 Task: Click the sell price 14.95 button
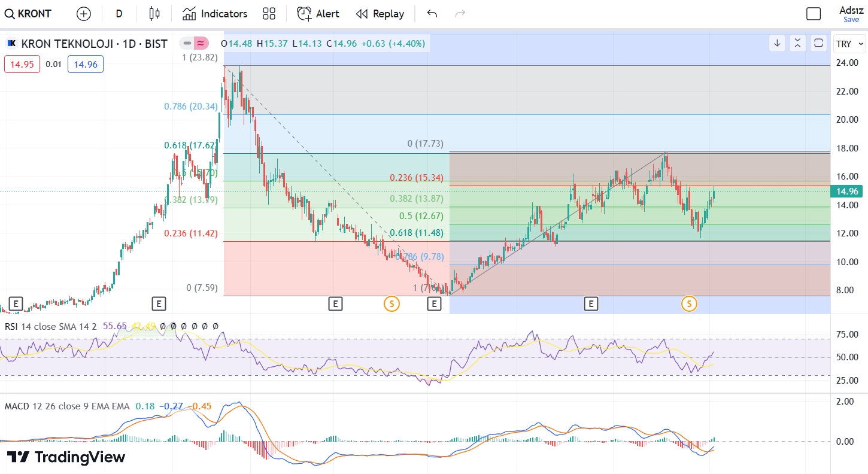click(22, 64)
